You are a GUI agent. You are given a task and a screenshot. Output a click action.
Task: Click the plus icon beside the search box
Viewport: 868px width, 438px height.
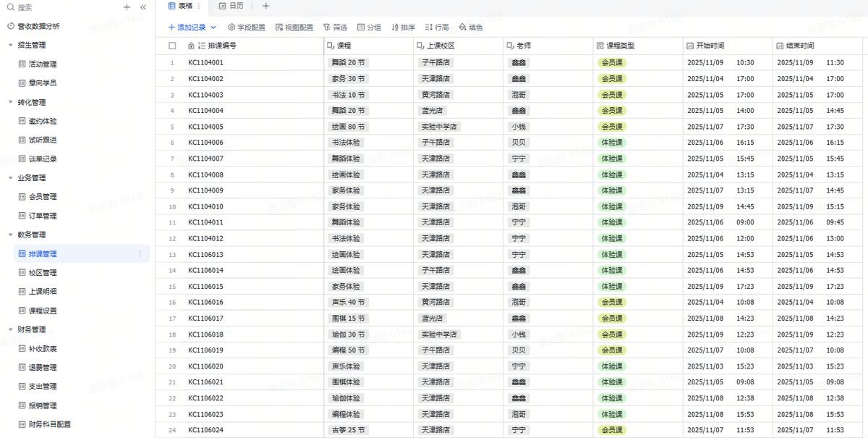pos(127,7)
